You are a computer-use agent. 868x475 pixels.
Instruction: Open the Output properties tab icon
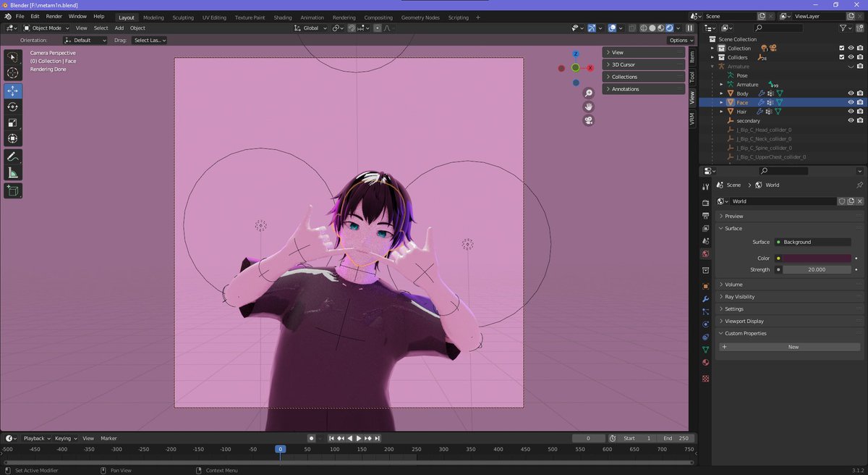705,216
